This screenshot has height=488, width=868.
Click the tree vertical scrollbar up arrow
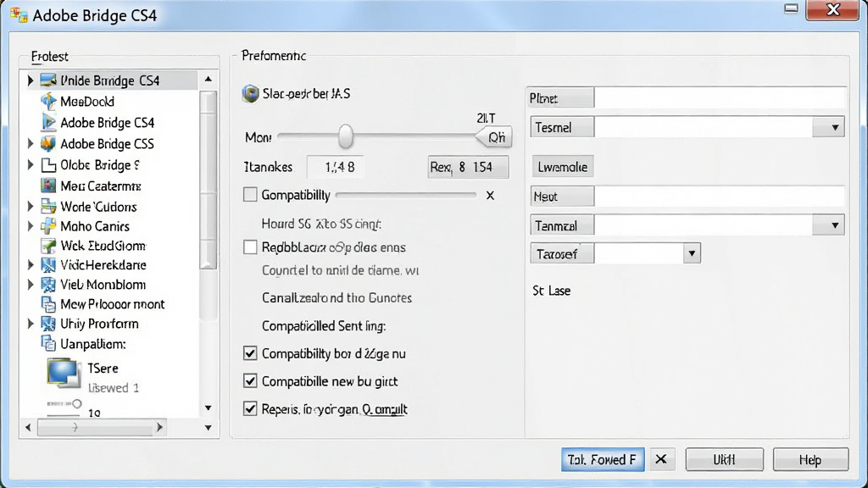click(x=209, y=79)
